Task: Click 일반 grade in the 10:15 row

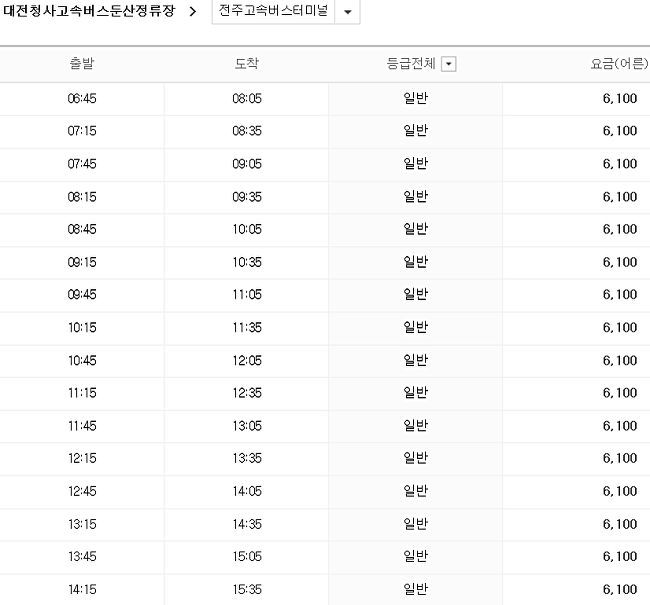Action: tap(415, 327)
